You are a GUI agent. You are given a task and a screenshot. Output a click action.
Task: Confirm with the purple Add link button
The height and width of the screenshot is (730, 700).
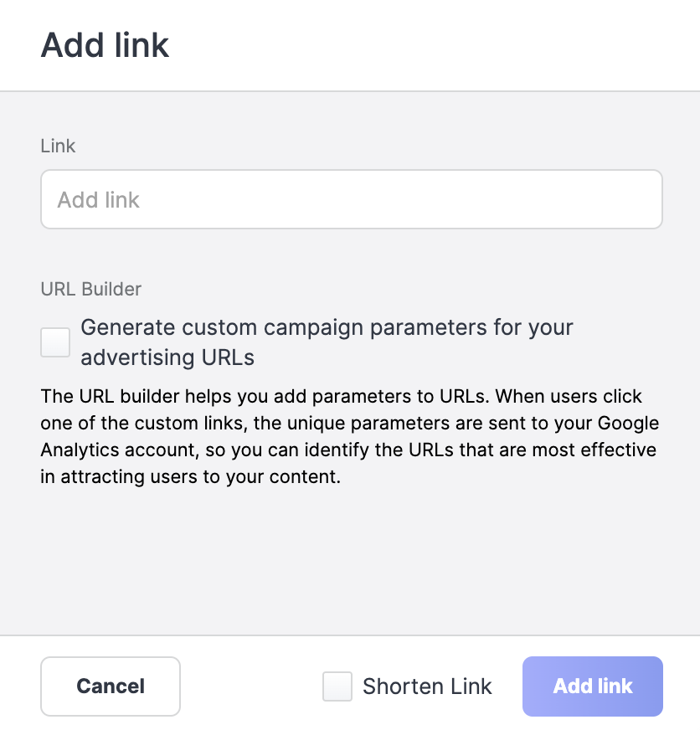pyautogui.click(x=592, y=686)
